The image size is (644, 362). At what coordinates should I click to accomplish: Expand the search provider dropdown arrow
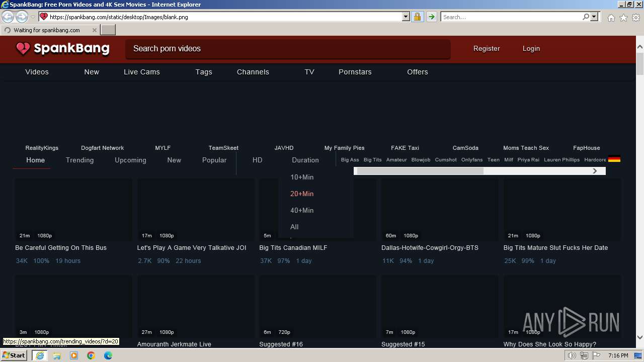(594, 17)
